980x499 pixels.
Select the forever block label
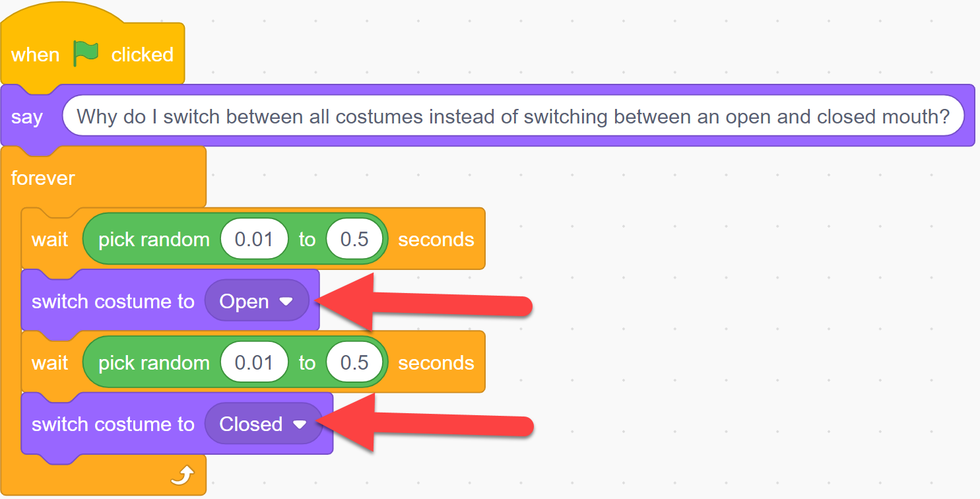[x=43, y=178]
